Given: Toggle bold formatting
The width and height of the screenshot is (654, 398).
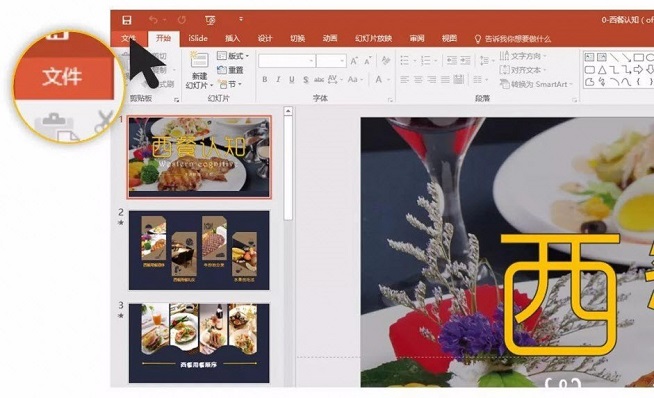Looking at the screenshot, I should [x=264, y=79].
